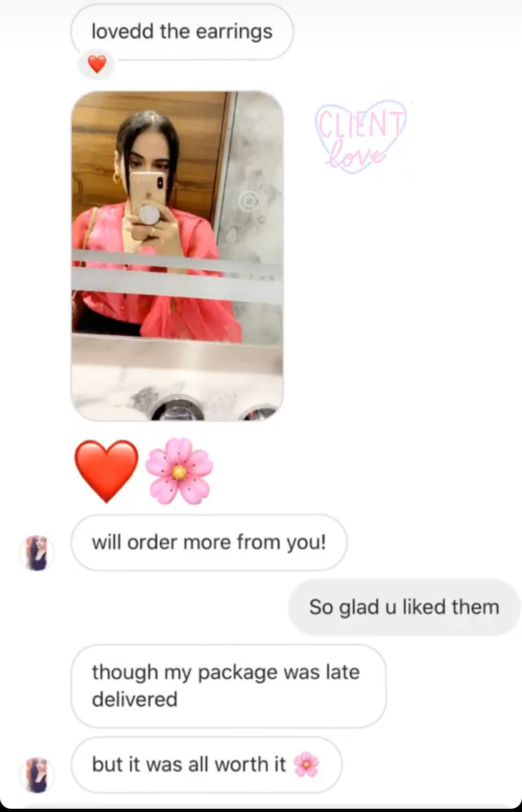This screenshot has width=522, height=812.
Task: Select the 'lovedd the earrings' message bubble
Action: (x=182, y=32)
